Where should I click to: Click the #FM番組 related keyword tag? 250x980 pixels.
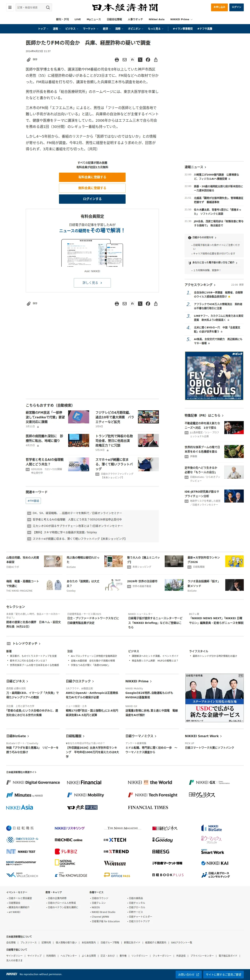tap(33, 501)
